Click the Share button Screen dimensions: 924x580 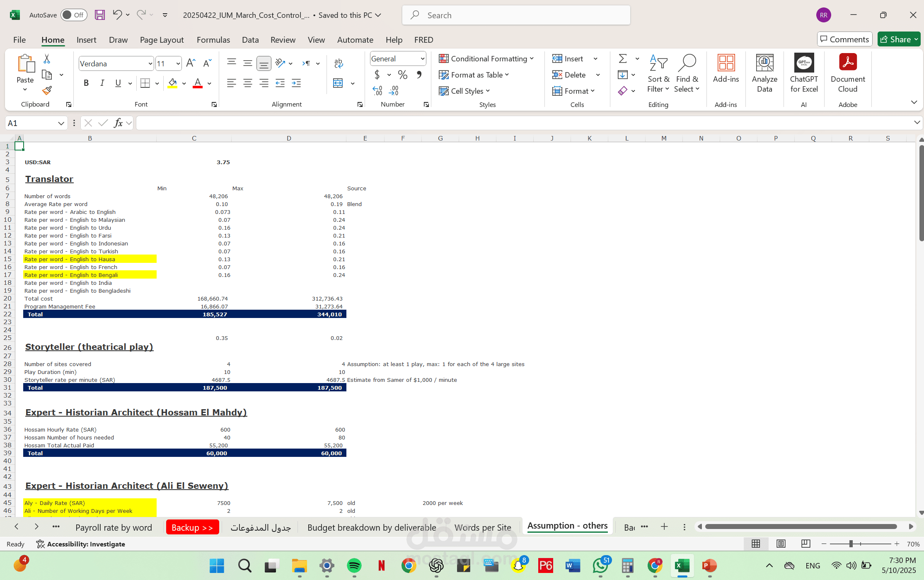click(899, 39)
